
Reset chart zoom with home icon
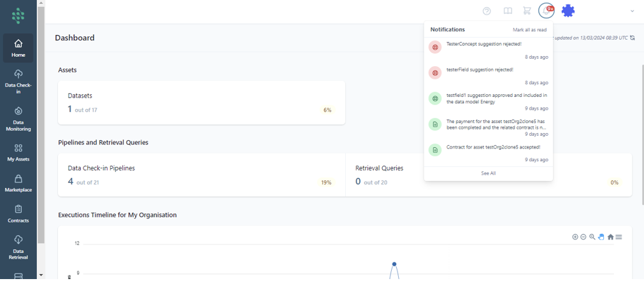(x=610, y=237)
